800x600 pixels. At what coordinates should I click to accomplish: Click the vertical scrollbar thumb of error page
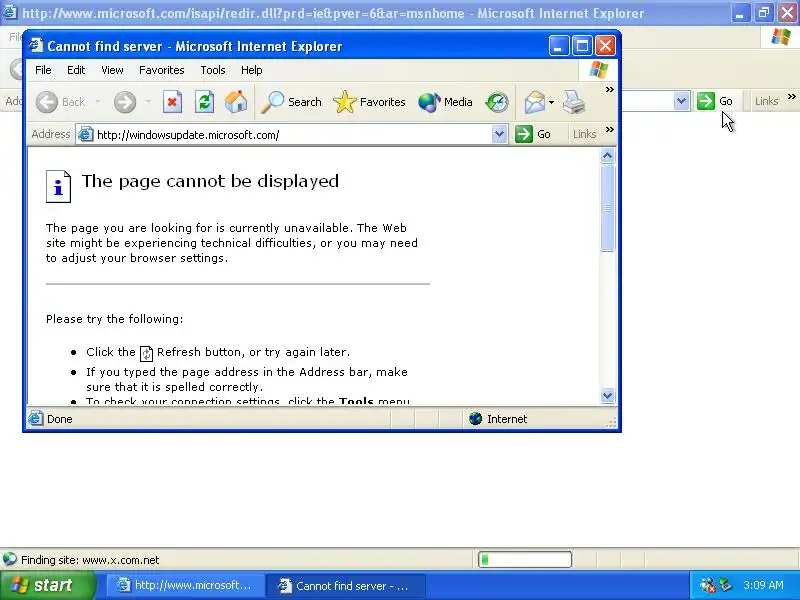tap(607, 208)
